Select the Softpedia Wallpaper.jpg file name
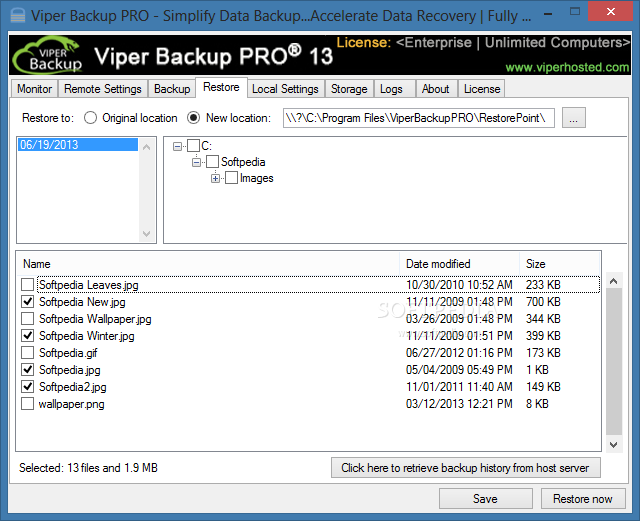Image resolution: width=640 pixels, height=521 pixels. point(95,319)
